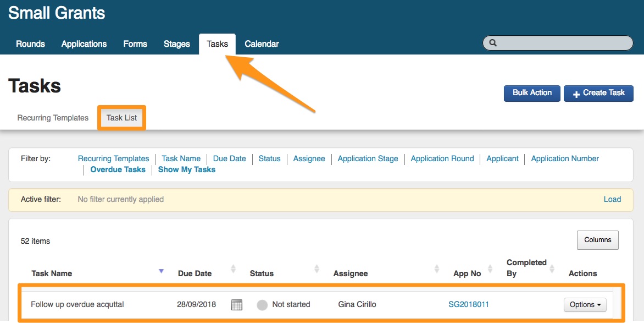Sort by Status using its column arrows
The image size is (644, 323).
317,269
